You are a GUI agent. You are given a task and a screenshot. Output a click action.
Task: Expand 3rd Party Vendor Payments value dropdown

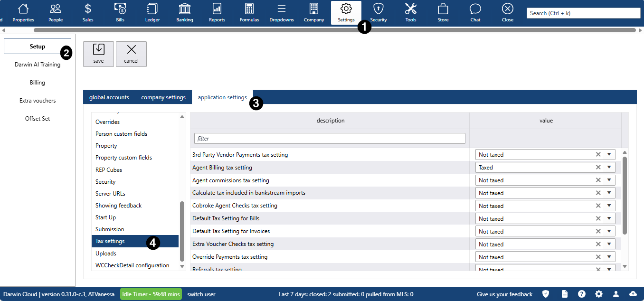(609, 155)
